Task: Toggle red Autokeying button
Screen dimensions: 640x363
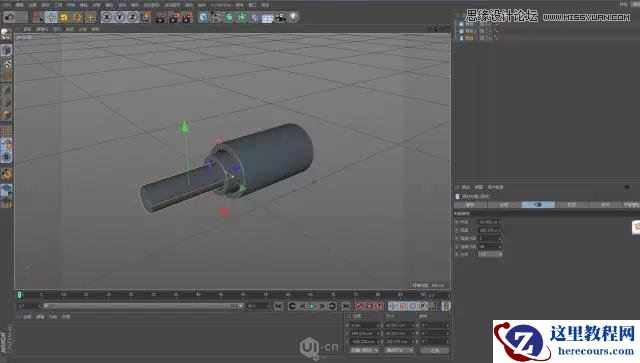Action: [369, 306]
